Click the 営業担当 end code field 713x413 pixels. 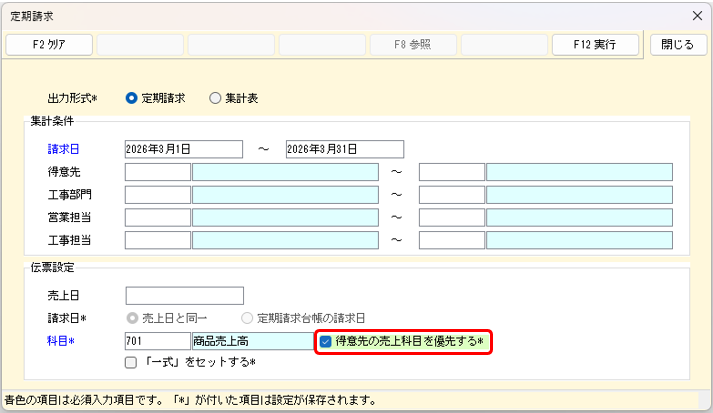452,217
